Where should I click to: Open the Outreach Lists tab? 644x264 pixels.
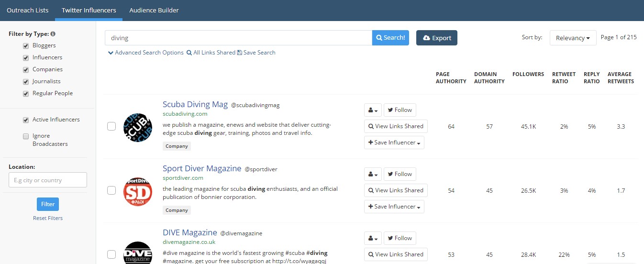click(27, 10)
